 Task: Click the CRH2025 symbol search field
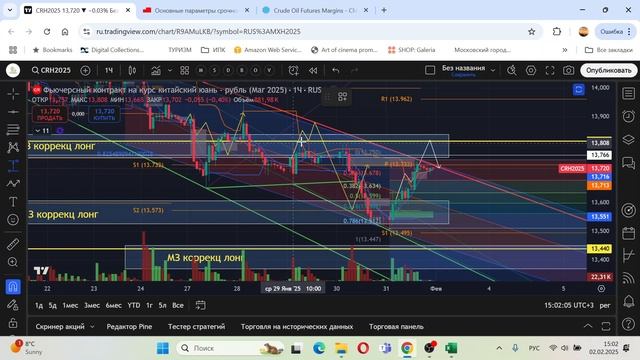[51, 70]
